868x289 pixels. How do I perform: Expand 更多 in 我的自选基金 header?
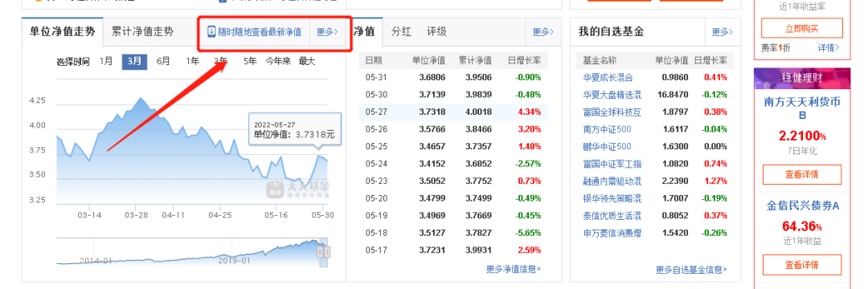pos(722,32)
